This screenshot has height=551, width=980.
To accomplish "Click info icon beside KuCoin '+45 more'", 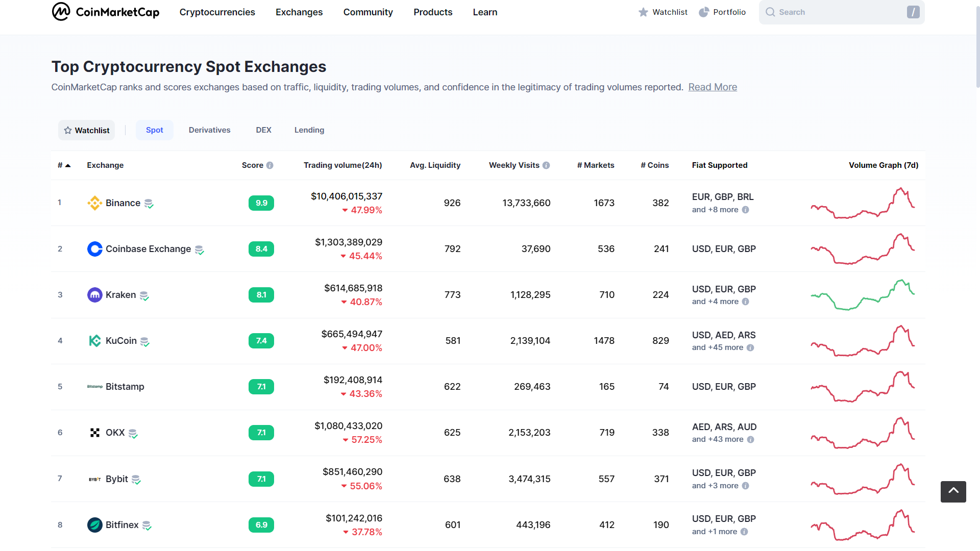I will [750, 347].
